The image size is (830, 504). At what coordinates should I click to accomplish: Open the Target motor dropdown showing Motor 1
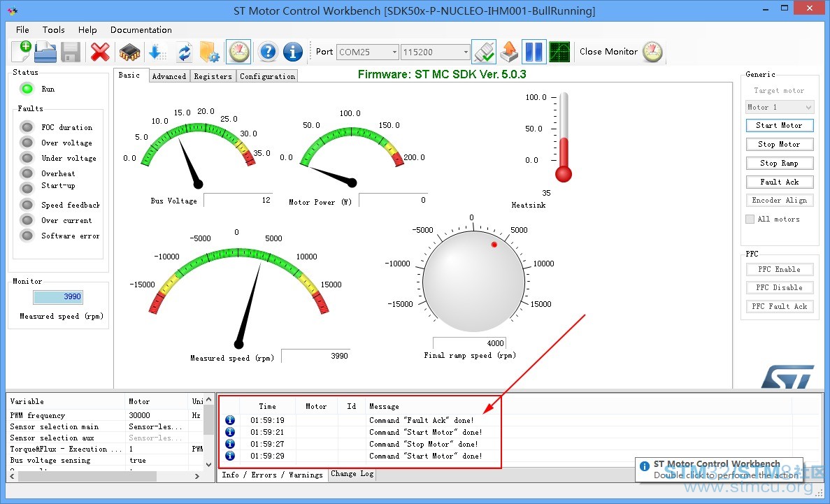pyautogui.click(x=779, y=108)
